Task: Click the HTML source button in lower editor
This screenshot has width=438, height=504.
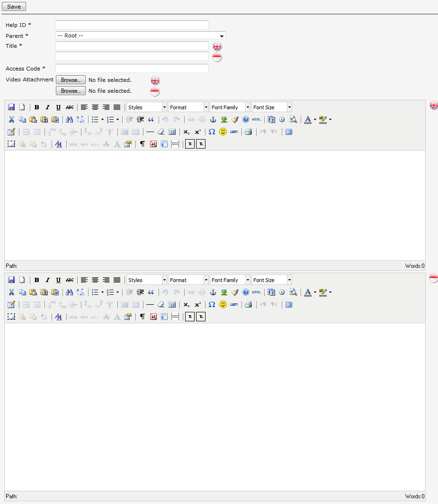Action: (256, 292)
